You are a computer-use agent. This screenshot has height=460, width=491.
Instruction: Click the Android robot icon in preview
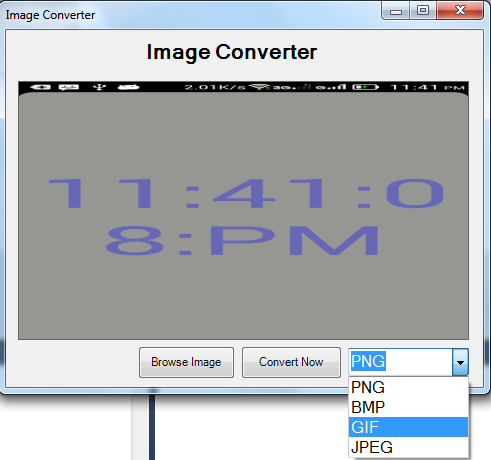(128, 87)
